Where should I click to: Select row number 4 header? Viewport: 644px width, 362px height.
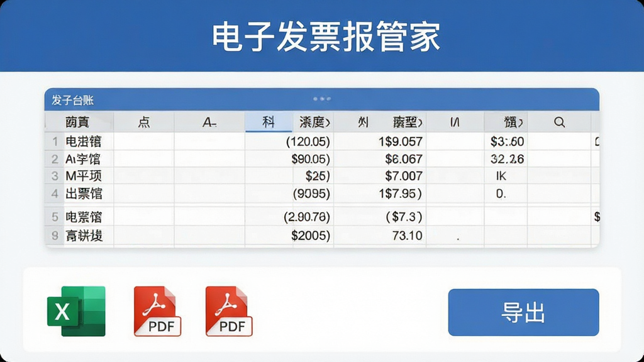click(x=55, y=194)
